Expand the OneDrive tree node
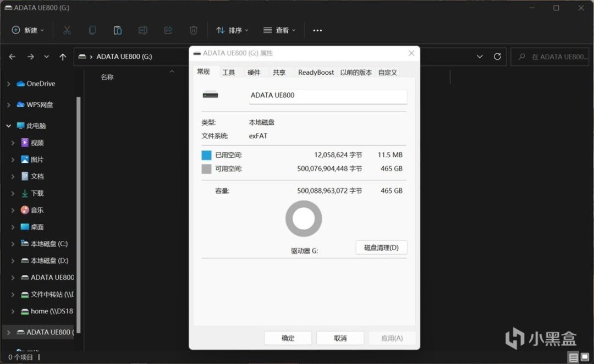This screenshot has height=364, width=594. pyautogui.click(x=9, y=84)
